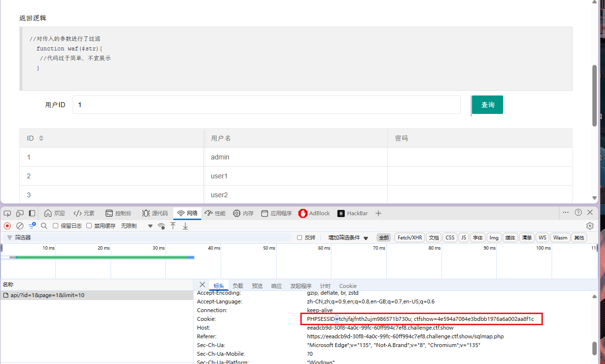Close the DevTools panel
Image resolution: width=605 pixels, height=364 pixels.
click(590, 213)
